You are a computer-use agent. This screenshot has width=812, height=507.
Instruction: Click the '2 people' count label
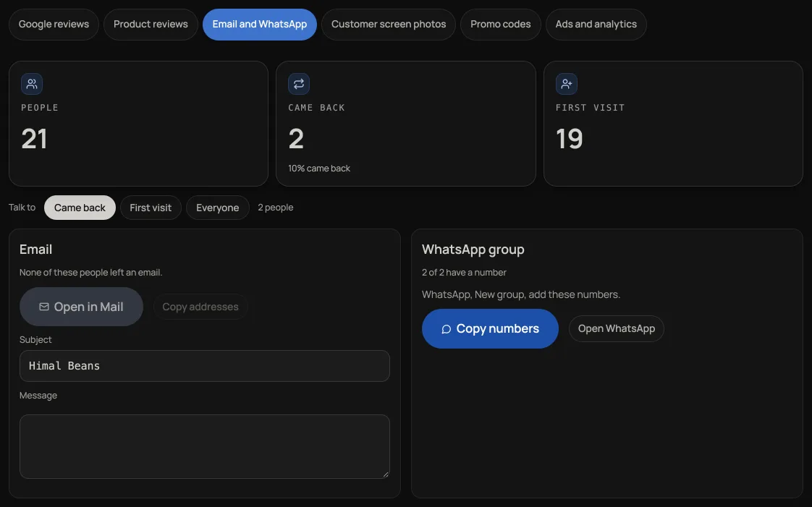[276, 208]
